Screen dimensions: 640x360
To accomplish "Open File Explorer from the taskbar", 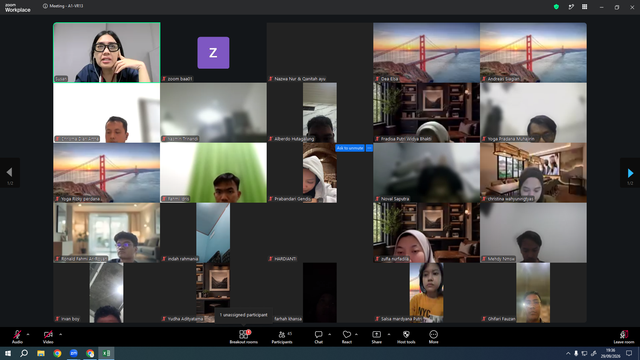I will coord(41,353).
